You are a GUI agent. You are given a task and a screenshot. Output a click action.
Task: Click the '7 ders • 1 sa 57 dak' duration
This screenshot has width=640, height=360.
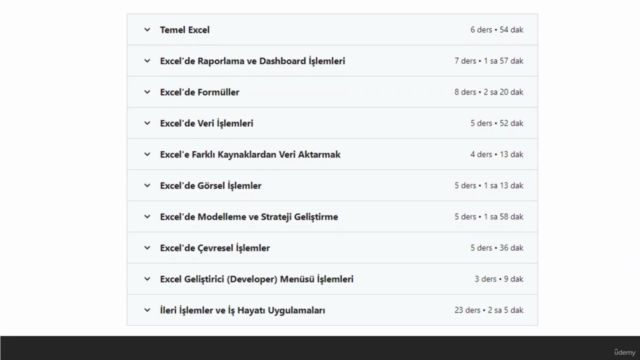489,61
